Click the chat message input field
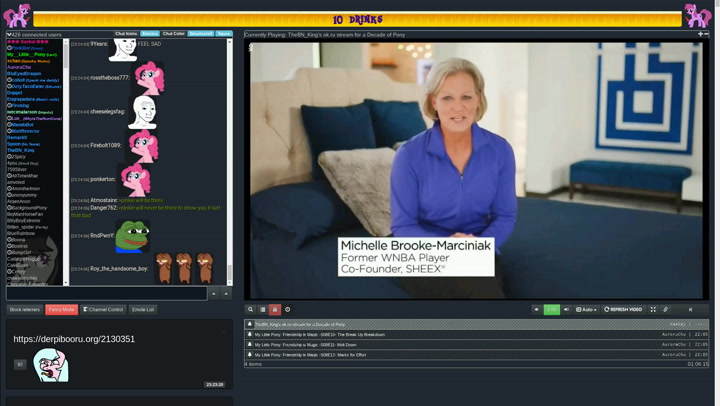This screenshot has height=406, width=720. [106, 293]
